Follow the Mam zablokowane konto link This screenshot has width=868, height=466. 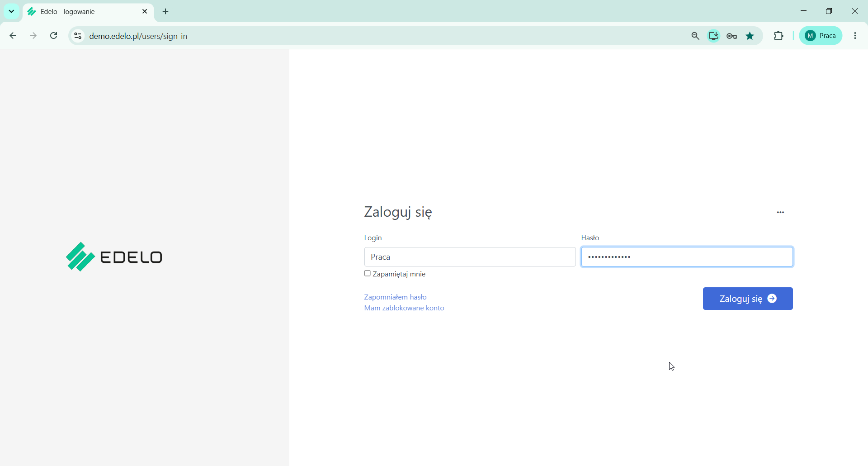point(404,308)
